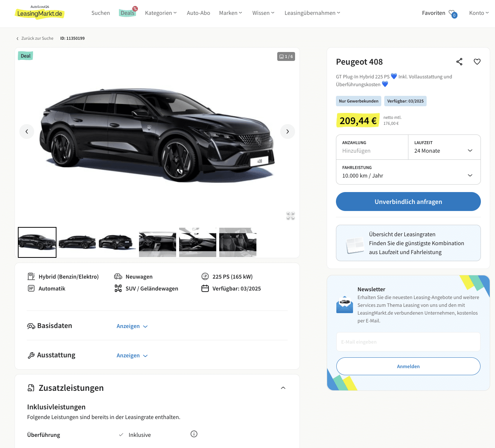The width and height of the screenshot is (495, 448).
Task: Click the Automatik gearbox icon
Action: [31, 288]
